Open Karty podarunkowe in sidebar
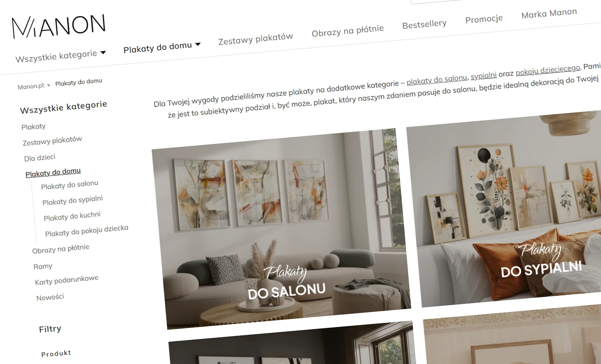Image resolution: width=601 pixels, height=364 pixels. [x=67, y=280]
